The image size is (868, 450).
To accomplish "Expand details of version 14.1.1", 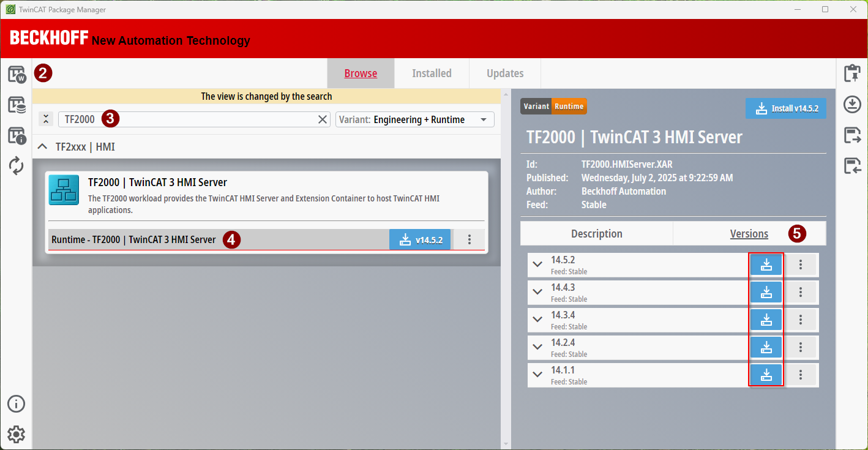I will tap(537, 375).
